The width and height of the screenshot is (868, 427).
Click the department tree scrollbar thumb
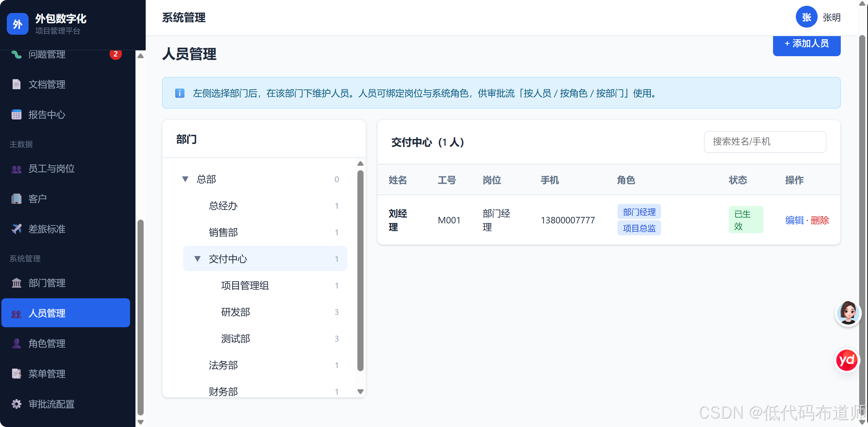360,271
